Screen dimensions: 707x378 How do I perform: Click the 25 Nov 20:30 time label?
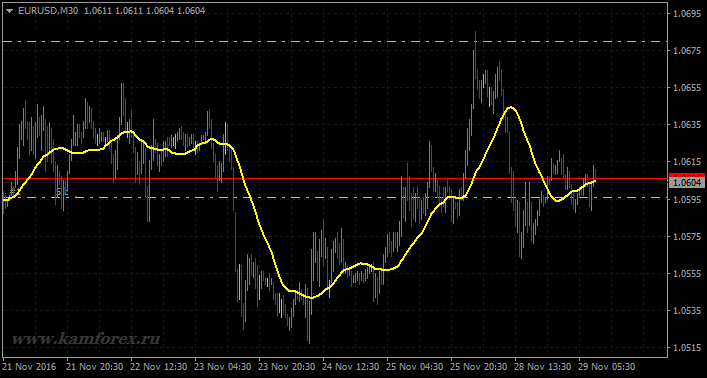click(478, 366)
